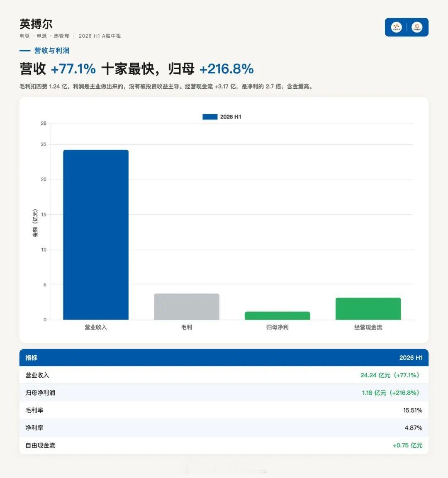Click the 归母净利 x-axis label
Screen dimensions: 448x478
277,327
